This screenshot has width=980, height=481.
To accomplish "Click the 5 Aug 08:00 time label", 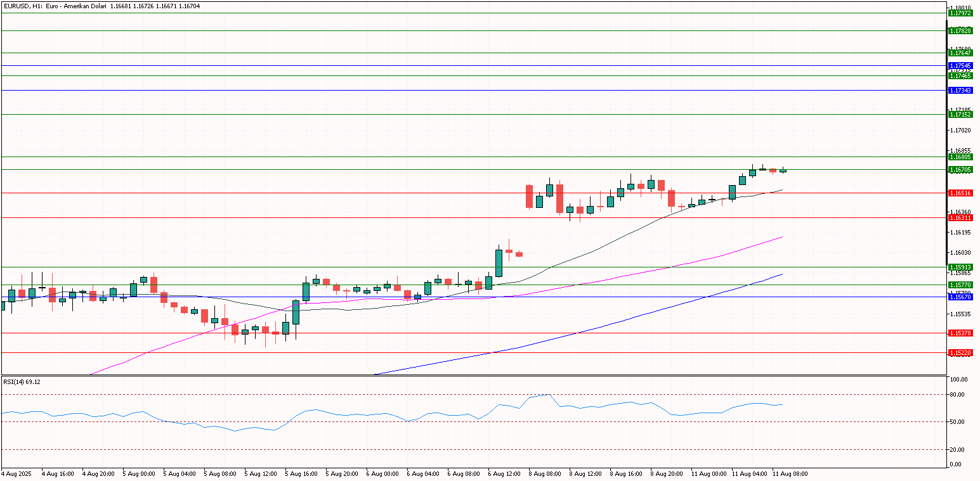I will [x=219, y=473].
